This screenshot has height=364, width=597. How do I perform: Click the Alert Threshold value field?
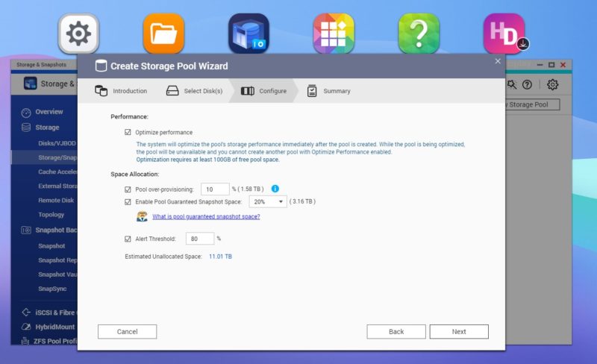[x=200, y=239]
